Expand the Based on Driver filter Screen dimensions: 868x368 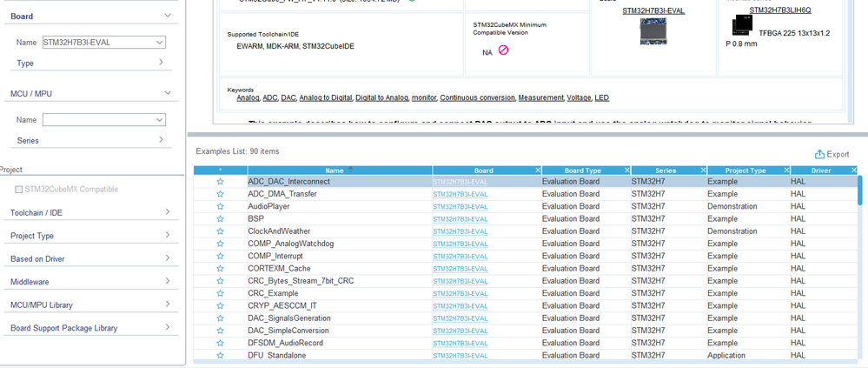[167, 258]
